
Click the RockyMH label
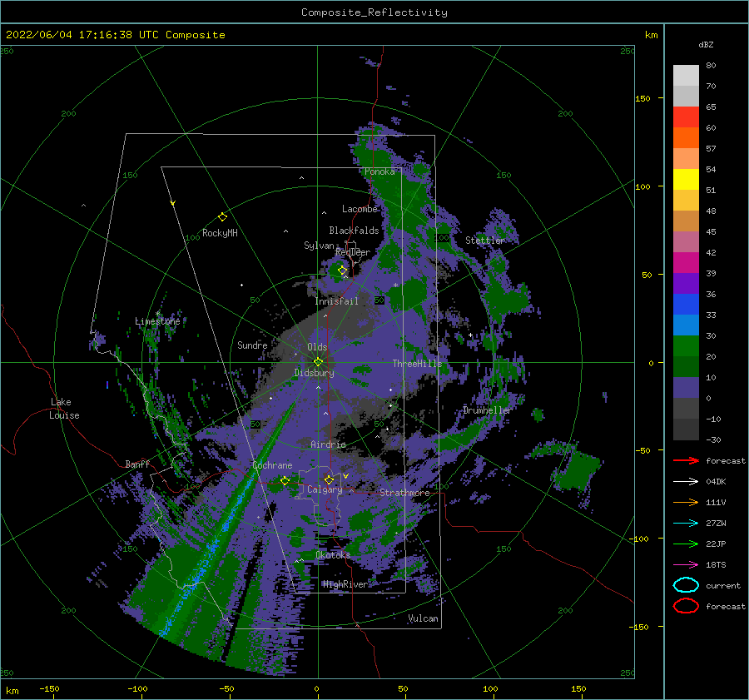[x=220, y=233]
